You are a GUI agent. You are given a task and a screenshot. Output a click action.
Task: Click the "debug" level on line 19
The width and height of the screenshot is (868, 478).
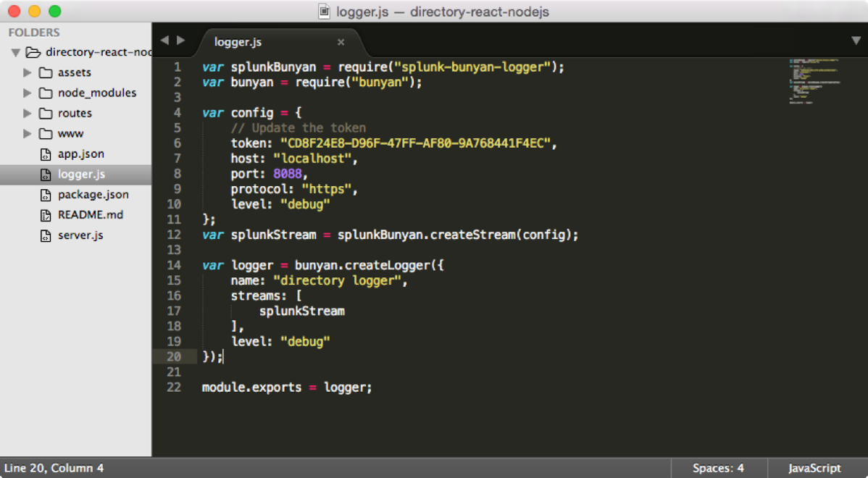pyautogui.click(x=305, y=342)
